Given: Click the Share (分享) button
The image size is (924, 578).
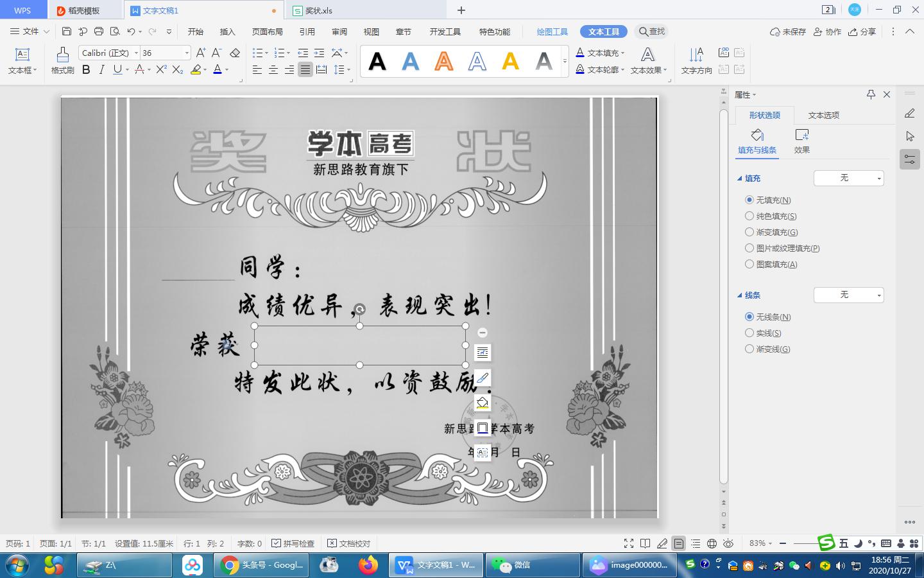Looking at the screenshot, I should [862, 31].
